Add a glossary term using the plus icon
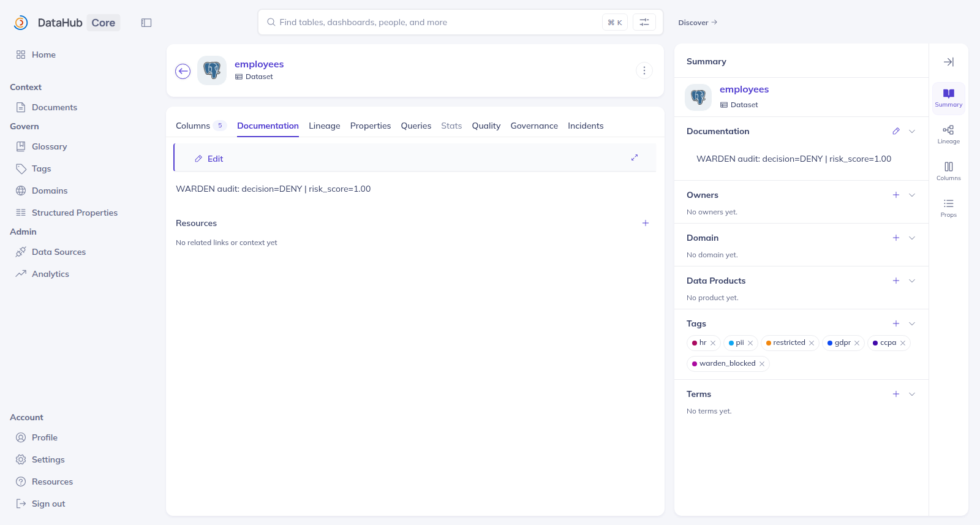 coord(896,394)
